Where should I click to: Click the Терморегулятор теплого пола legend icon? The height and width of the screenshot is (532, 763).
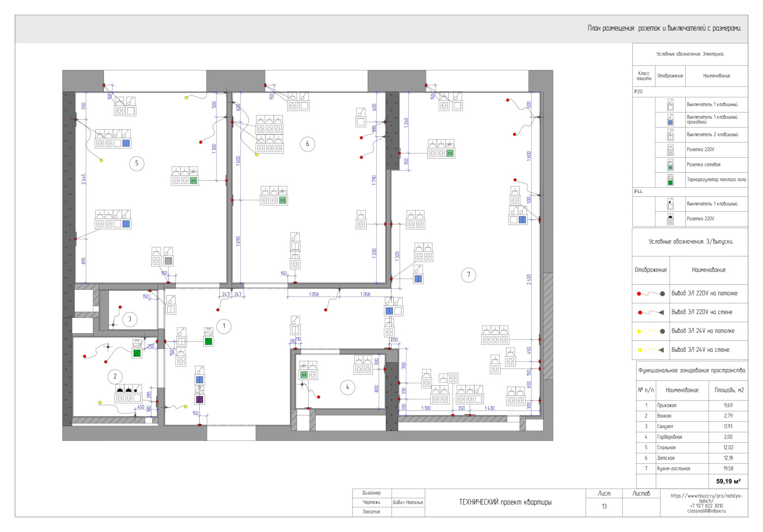[x=670, y=180]
